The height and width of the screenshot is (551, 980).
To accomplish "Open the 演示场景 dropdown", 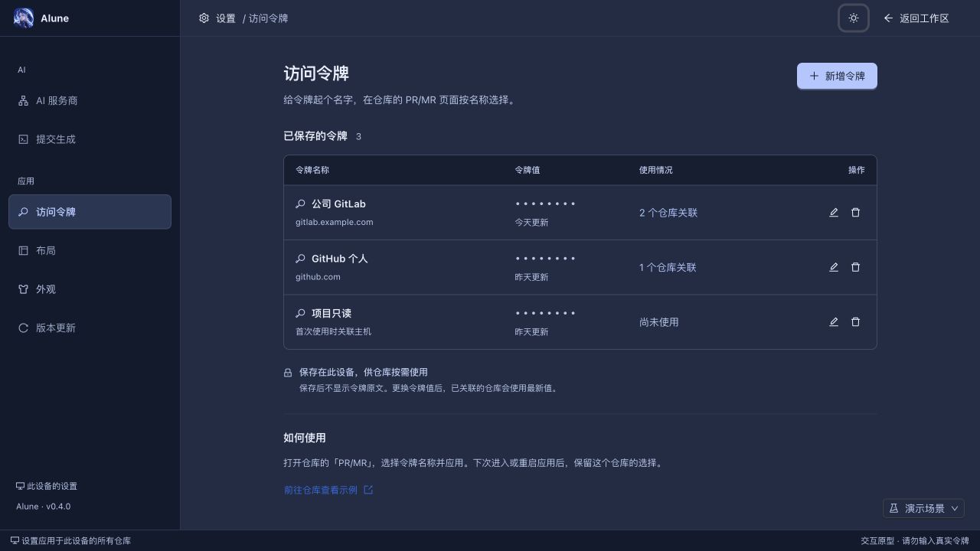I will 923,508.
